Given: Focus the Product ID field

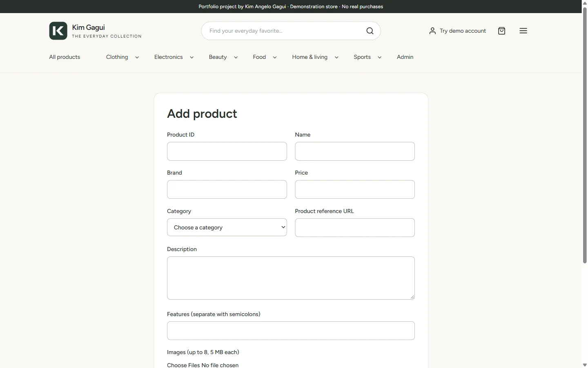Looking at the screenshot, I should pos(227,151).
